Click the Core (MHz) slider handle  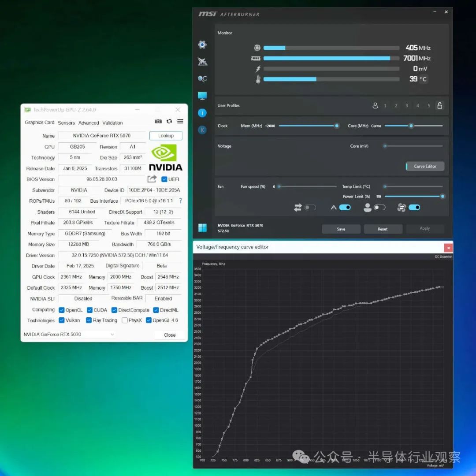(411, 126)
